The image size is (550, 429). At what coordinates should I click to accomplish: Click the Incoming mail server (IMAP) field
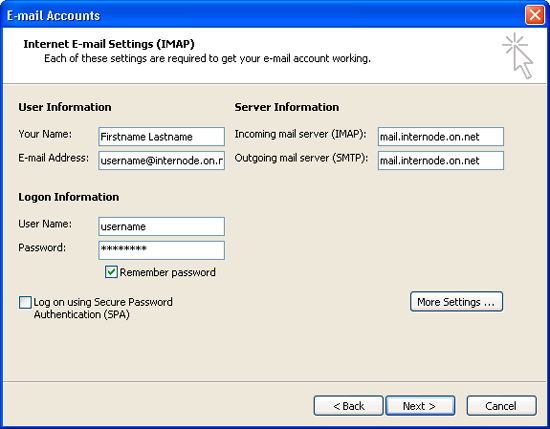441,136
